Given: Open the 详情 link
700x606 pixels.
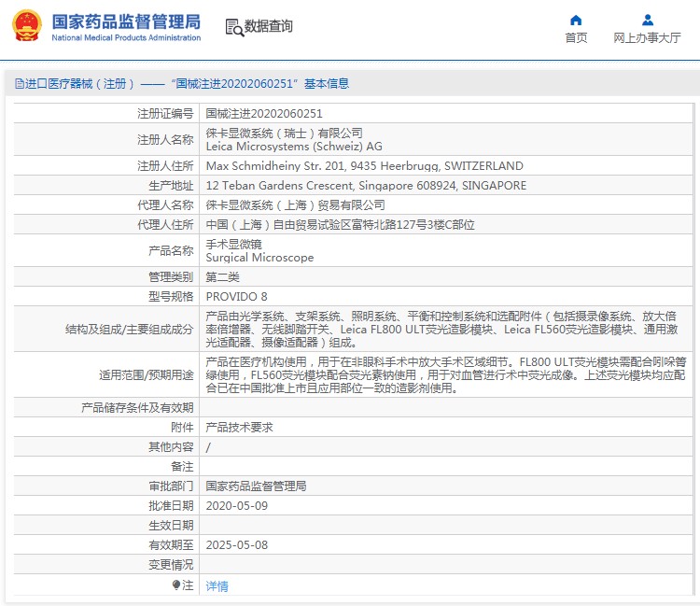Looking at the screenshot, I should 217,585.
